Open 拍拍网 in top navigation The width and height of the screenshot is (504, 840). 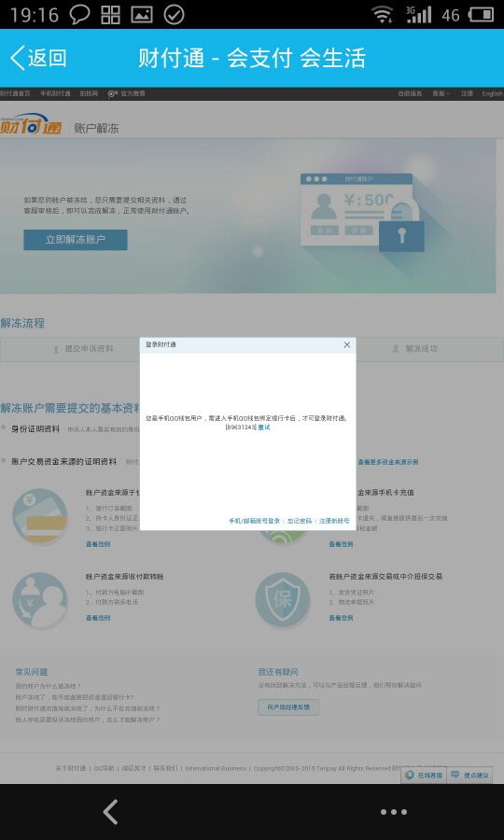click(89, 93)
